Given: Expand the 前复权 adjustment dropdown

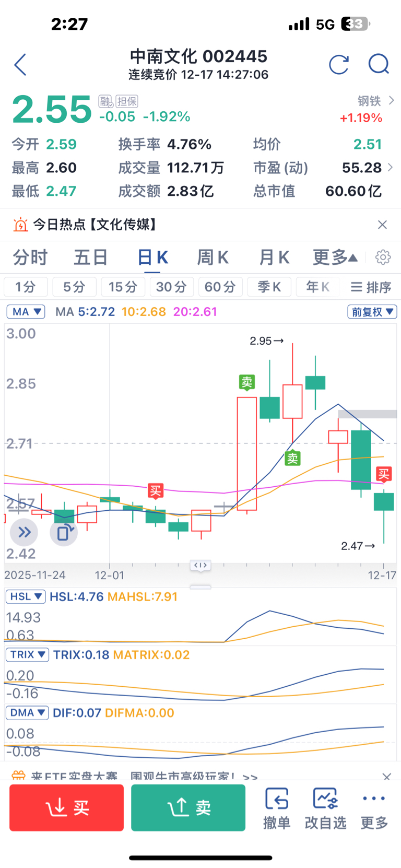Looking at the screenshot, I should 372,312.
